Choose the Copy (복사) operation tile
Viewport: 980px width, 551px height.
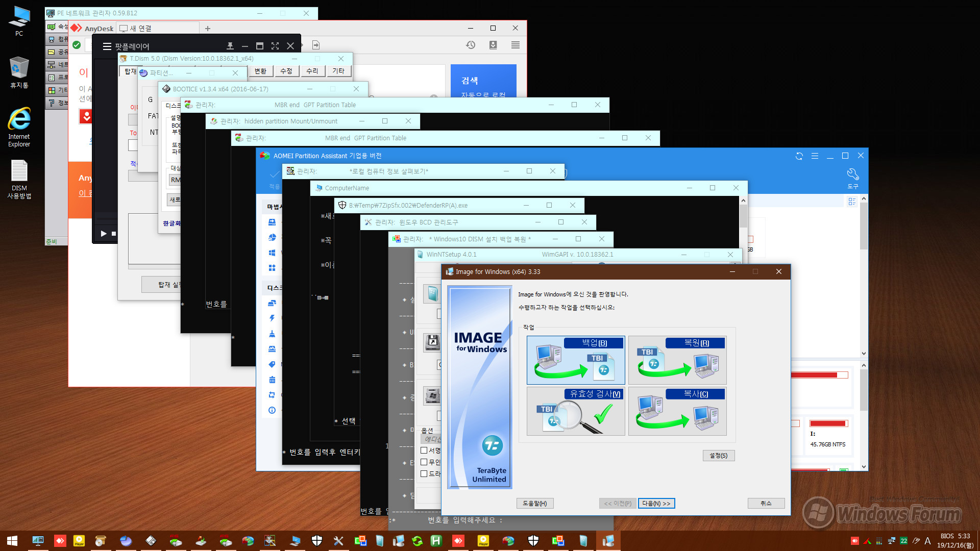(x=677, y=411)
